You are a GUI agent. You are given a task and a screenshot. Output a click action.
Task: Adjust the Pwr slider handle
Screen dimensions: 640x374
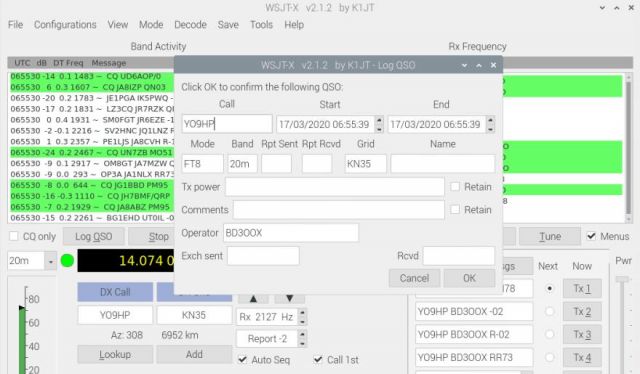point(622,280)
